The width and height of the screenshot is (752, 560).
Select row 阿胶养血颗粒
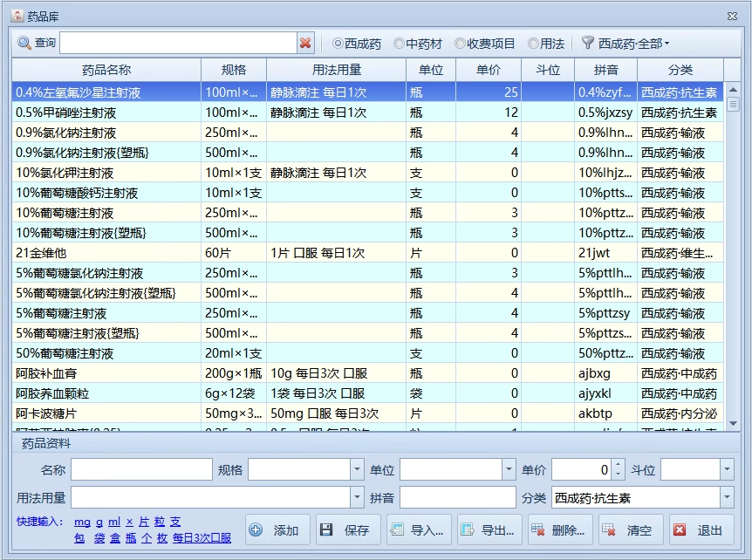[368, 393]
